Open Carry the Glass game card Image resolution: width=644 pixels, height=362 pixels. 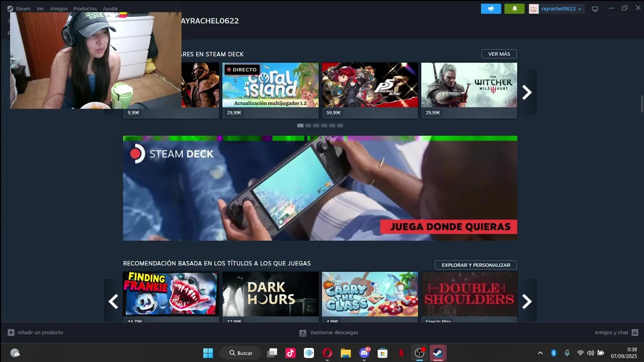(x=370, y=297)
